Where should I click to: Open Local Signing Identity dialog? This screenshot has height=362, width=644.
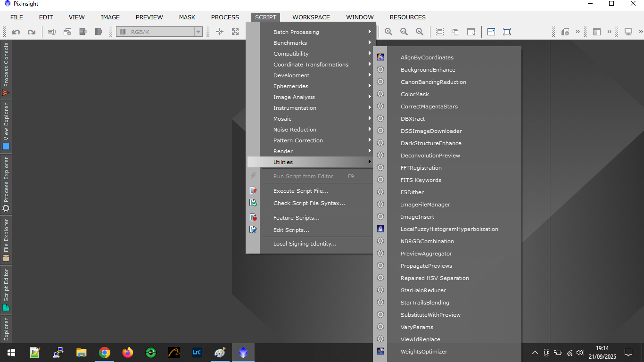pos(305,244)
